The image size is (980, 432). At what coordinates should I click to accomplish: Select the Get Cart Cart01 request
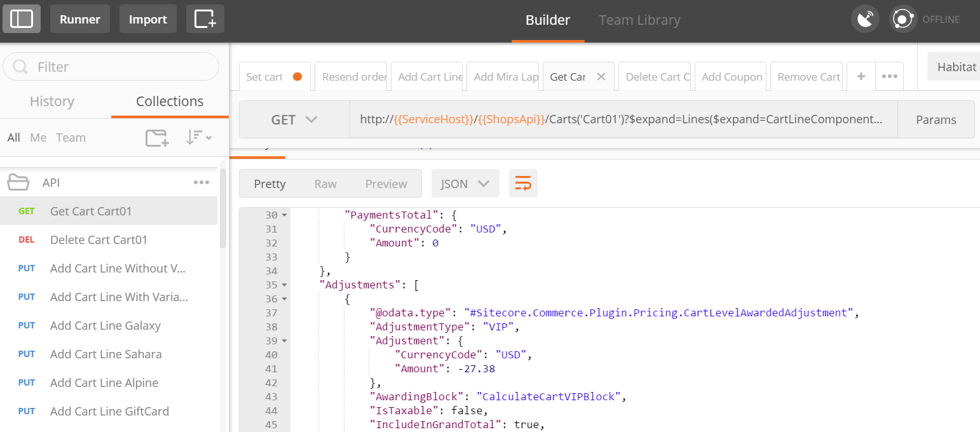pos(109,211)
